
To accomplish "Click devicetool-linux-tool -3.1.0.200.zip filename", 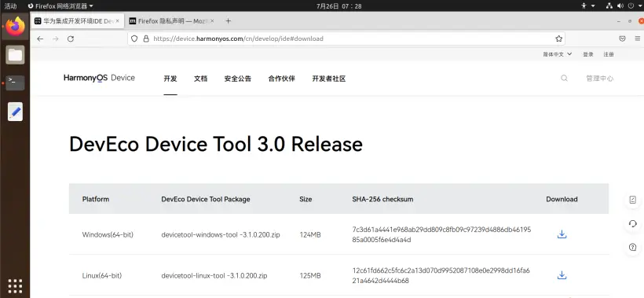I will [x=214, y=275].
